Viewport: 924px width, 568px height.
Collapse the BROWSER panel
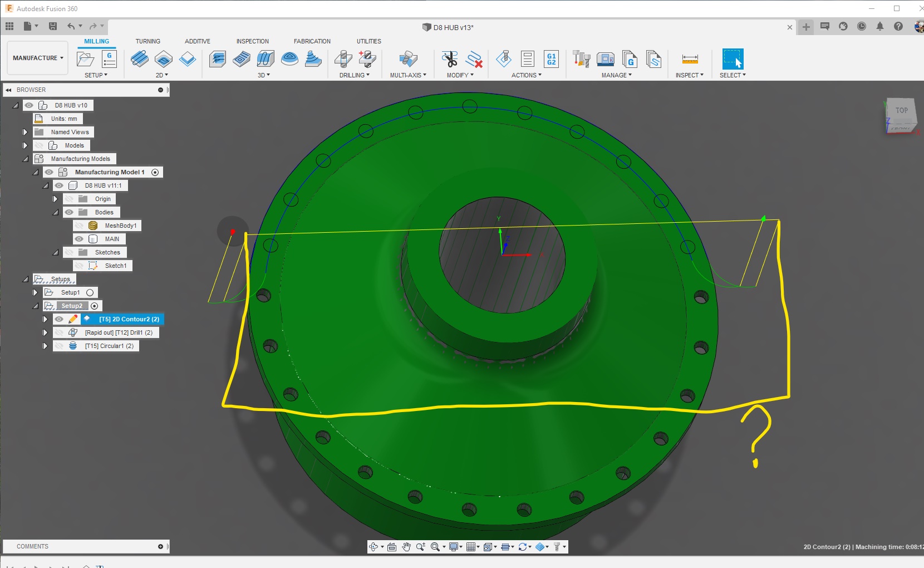(x=8, y=90)
